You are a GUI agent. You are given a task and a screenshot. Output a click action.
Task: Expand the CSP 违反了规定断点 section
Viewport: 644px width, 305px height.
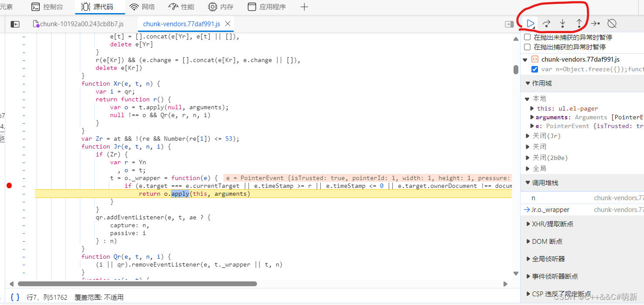point(528,294)
